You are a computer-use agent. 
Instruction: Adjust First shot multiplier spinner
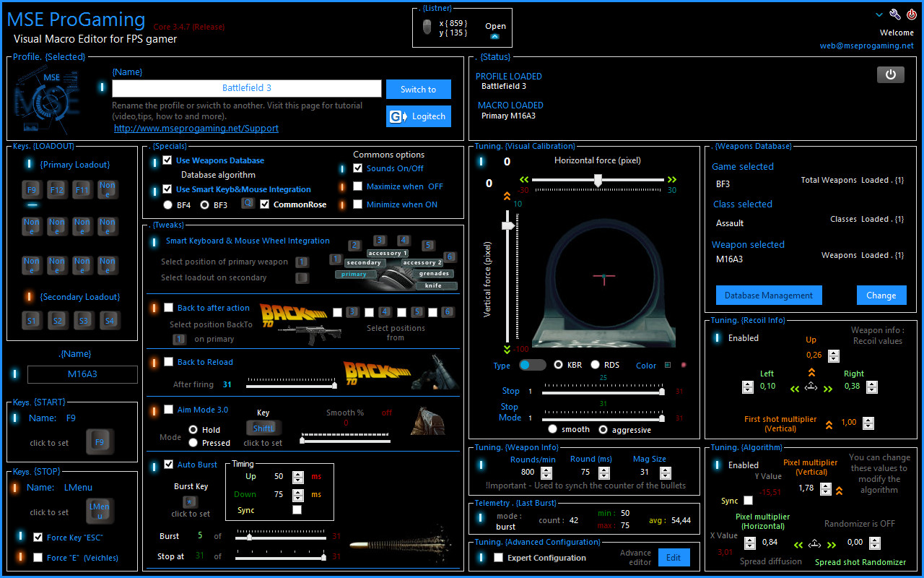868,423
